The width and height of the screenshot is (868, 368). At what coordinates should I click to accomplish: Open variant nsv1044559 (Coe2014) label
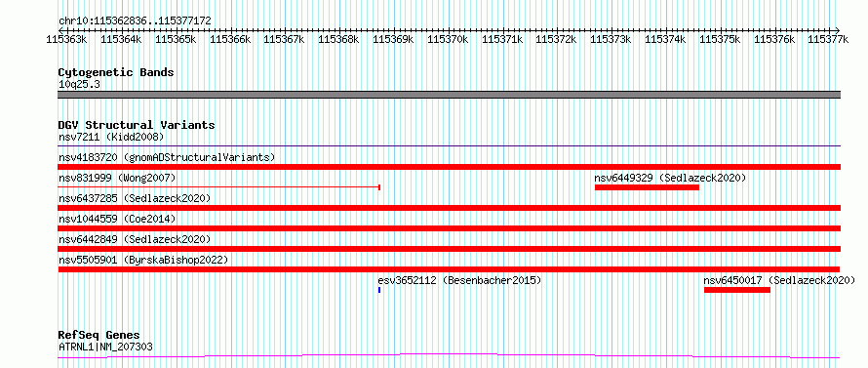pos(117,219)
